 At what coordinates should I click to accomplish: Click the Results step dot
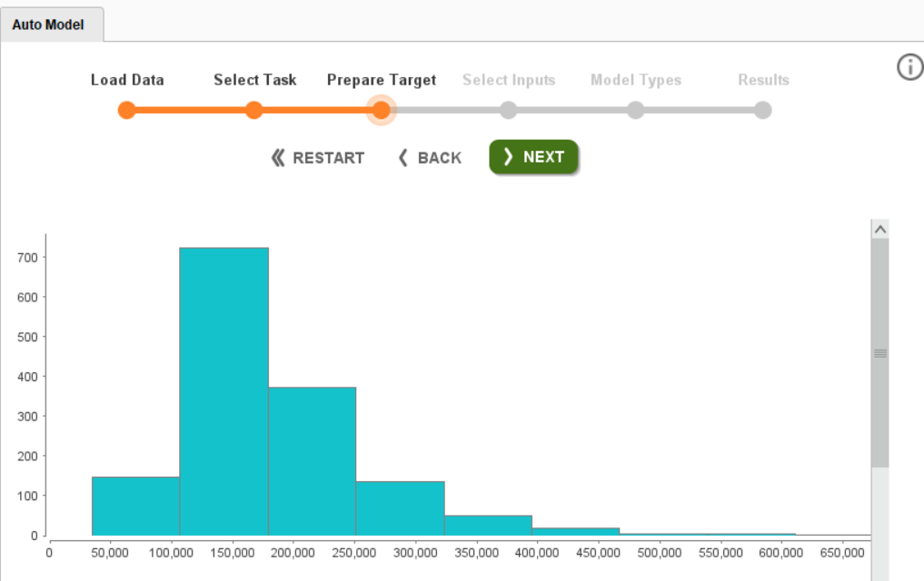pyautogui.click(x=763, y=110)
